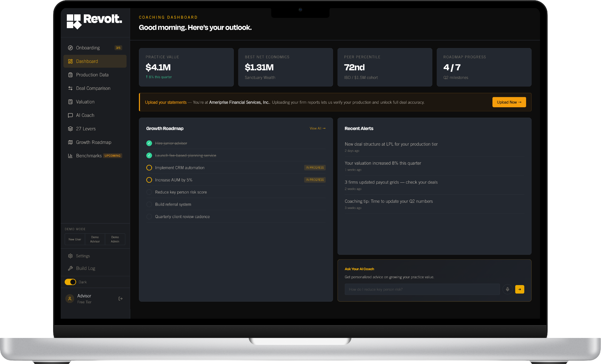Screen dimensions: 601x364
Task: Check off Quarterly client review cadence
Action: [x=149, y=217]
